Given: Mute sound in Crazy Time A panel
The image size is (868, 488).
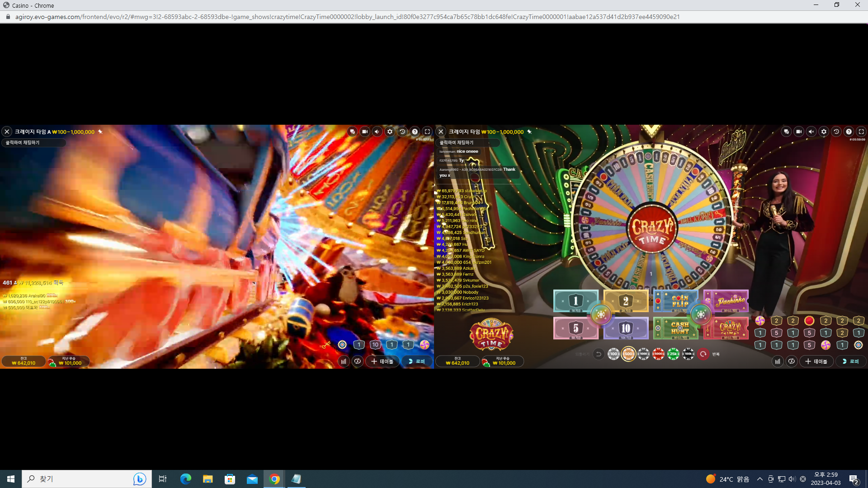Looking at the screenshot, I should [377, 131].
